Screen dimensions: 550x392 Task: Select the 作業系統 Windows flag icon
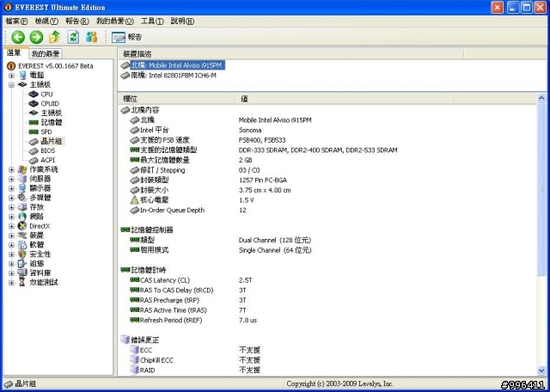22,169
